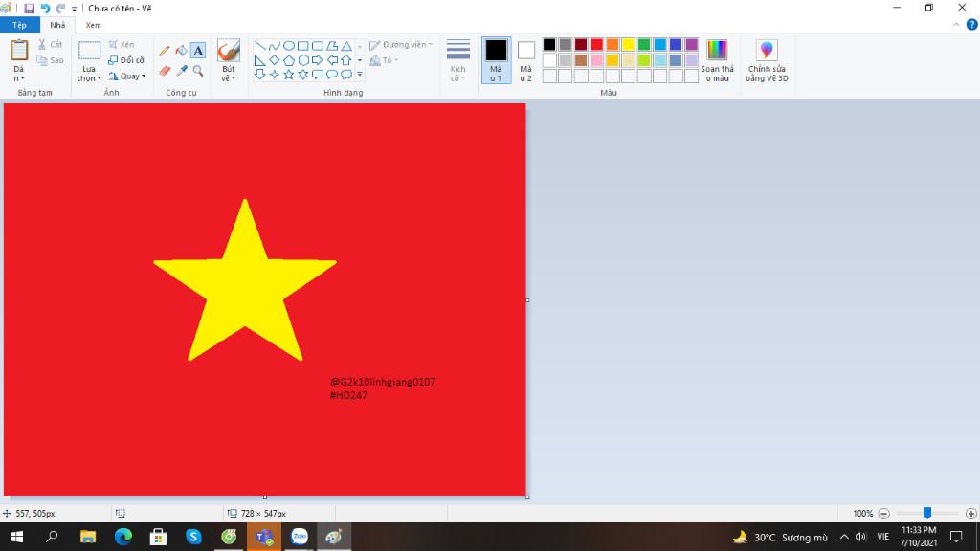Choose the Diamond shape
Viewport: 980px width, 551px height.
[275, 60]
